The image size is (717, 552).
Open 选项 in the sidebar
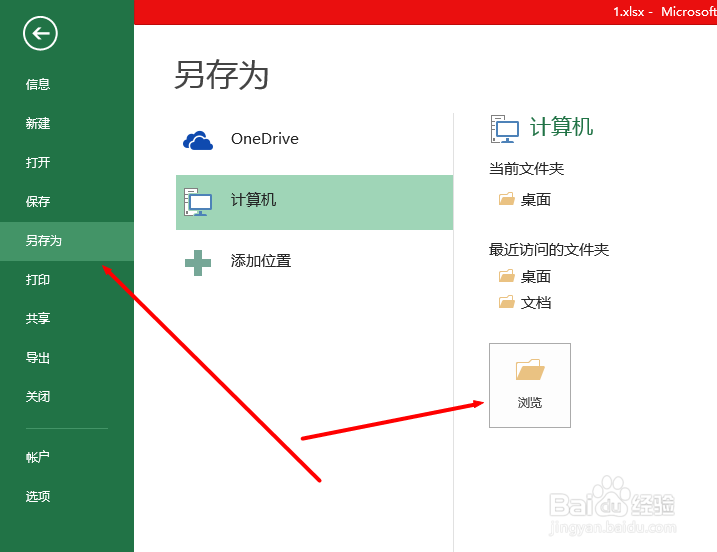(38, 496)
